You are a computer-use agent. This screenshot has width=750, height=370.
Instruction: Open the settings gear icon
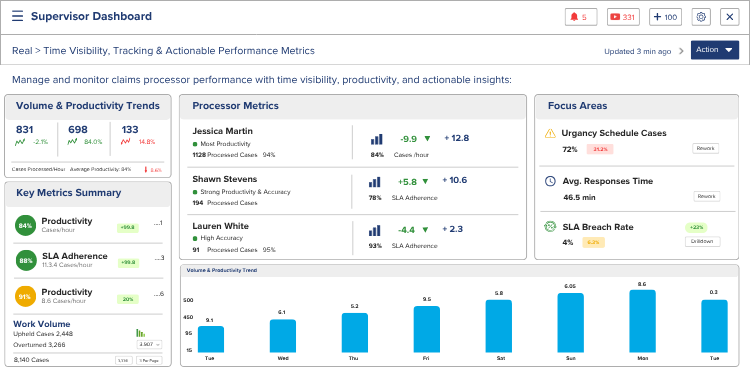point(701,17)
